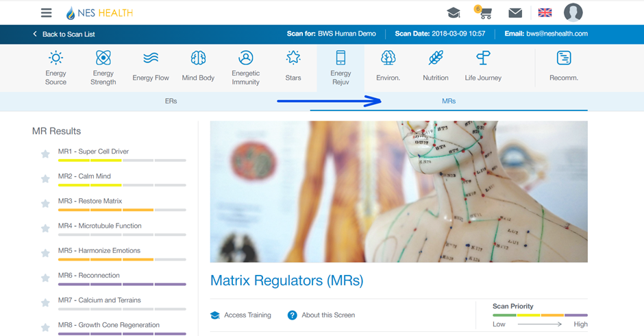
Task: Open the UK flag language selector
Action: pos(545,13)
